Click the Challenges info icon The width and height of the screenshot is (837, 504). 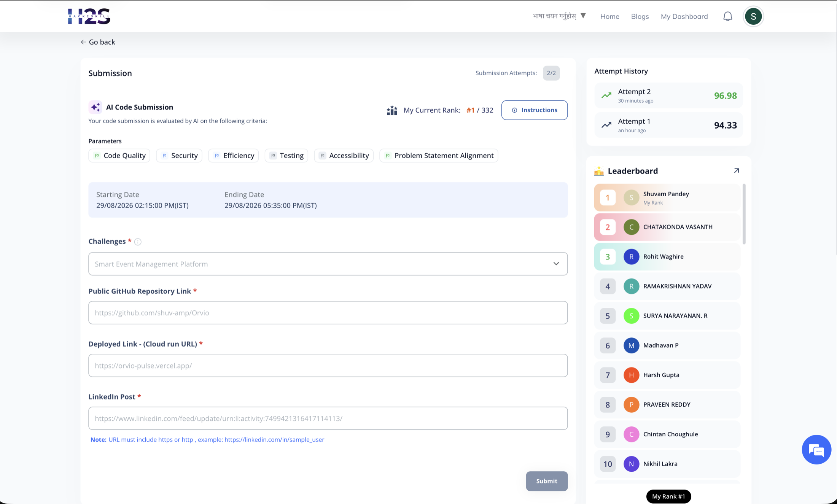coord(138,242)
